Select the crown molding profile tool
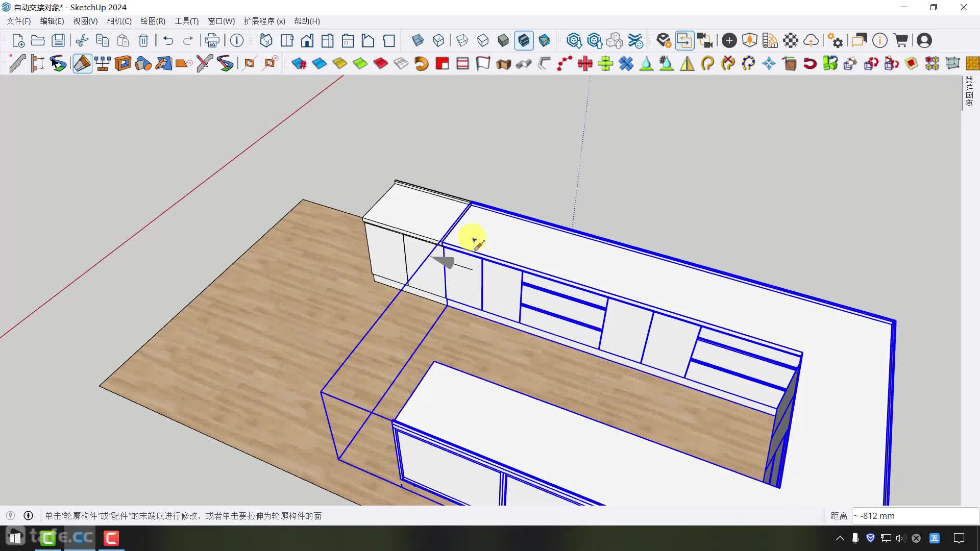The width and height of the screenshot is (980, 551). point(17,63)
